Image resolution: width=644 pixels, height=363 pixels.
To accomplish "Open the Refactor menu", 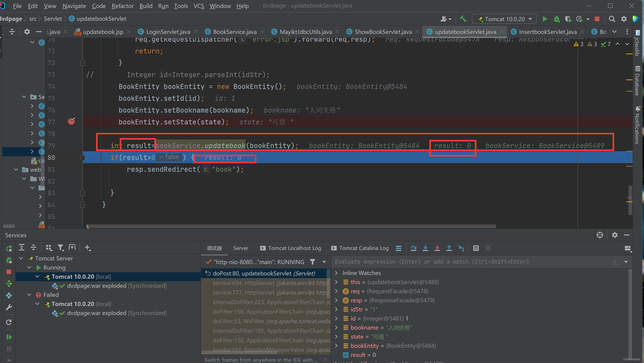I will 122,6.
